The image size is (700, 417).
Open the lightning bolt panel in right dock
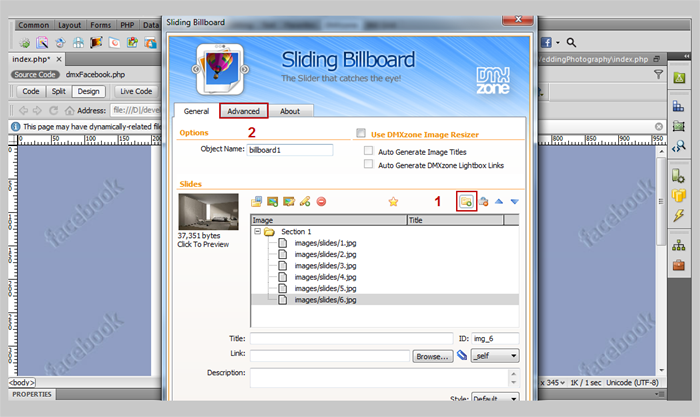pyautogui.click(x=679, y=216)
